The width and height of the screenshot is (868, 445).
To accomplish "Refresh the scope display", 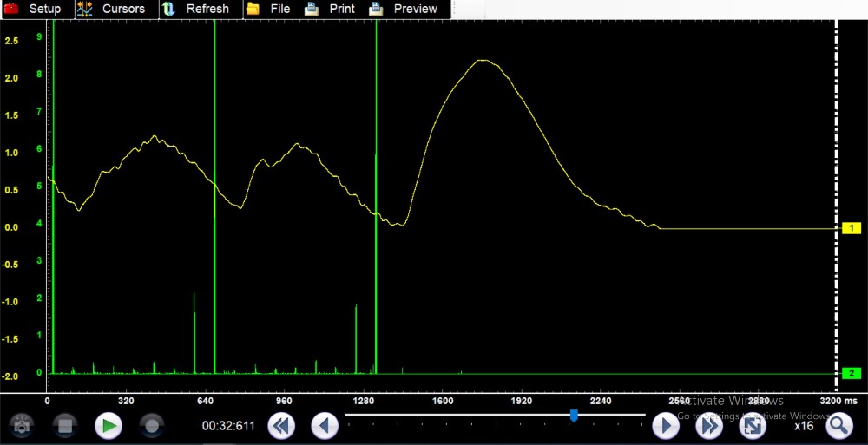I will 196,9.
